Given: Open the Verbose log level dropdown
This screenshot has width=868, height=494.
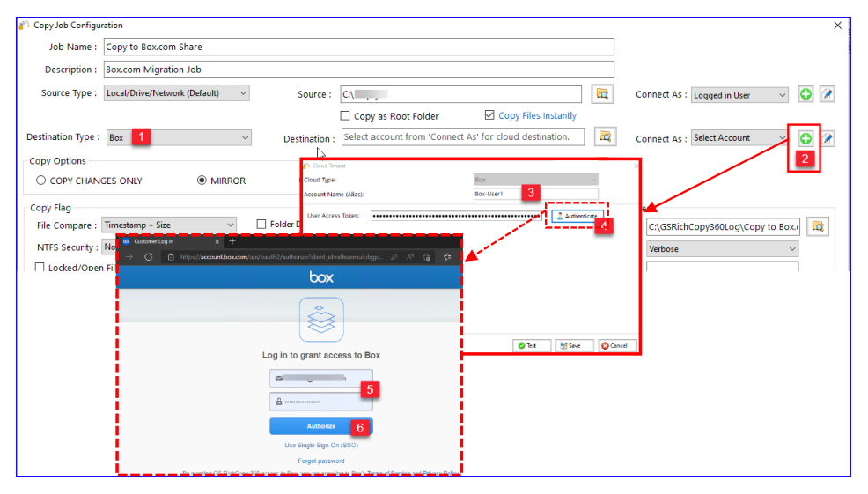Looking at the screenshot, I should (722, 249).
